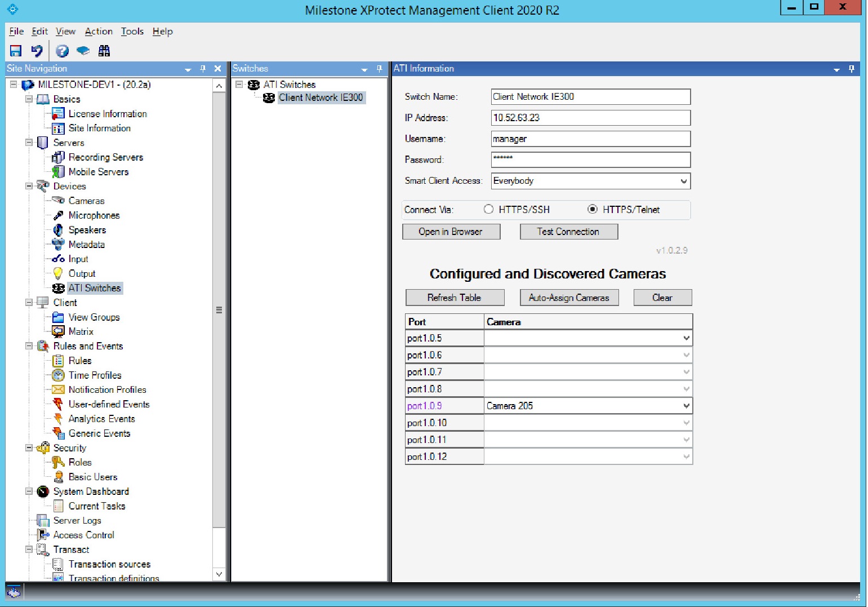Screen dimensions: 868x607
Task: Click the ATI Switches icon in Site Navigation
Action: [x=58, y=288]
